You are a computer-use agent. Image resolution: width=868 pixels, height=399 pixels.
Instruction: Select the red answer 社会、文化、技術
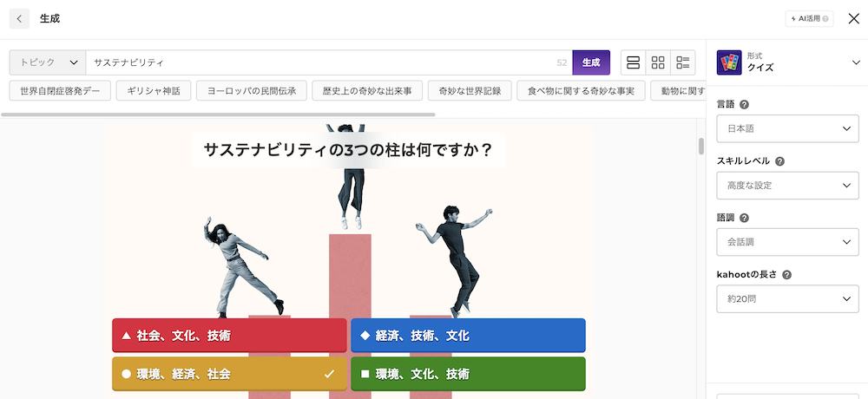coord(229,336)
